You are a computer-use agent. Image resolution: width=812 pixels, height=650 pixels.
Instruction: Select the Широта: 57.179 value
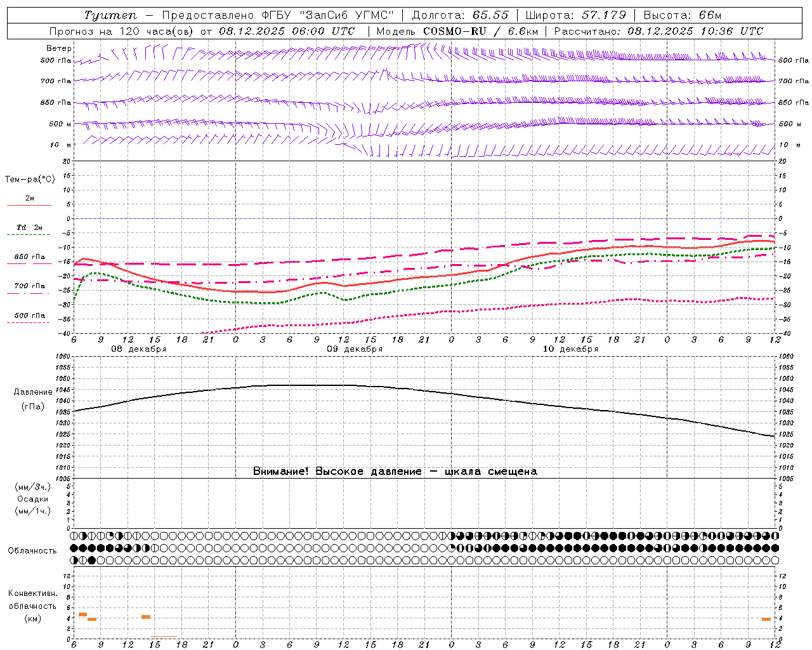tap(575, 15)
